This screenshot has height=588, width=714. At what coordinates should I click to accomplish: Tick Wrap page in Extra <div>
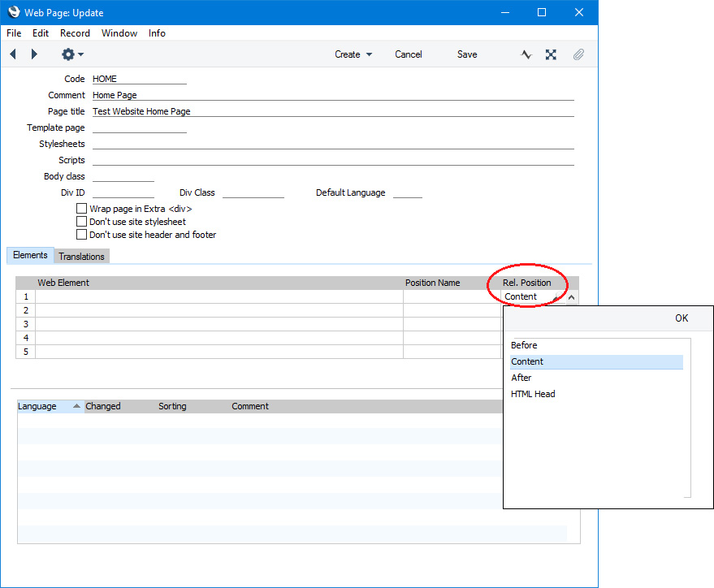tap(81, 209)
